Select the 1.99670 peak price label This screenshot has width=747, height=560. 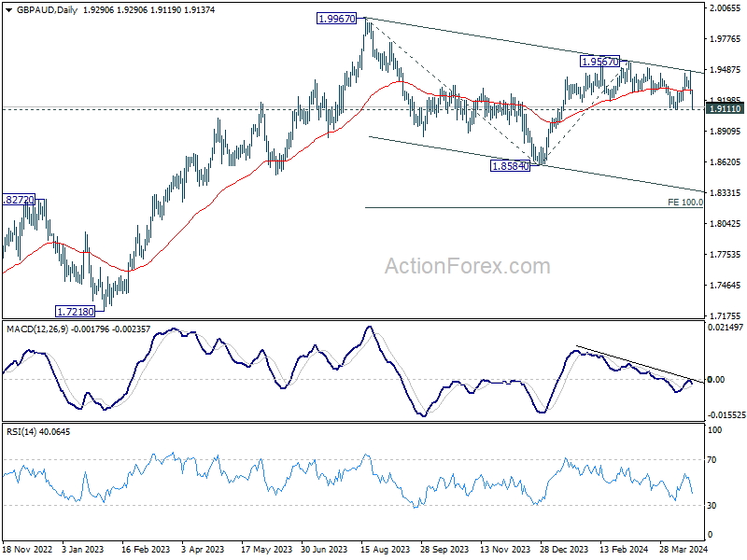coord(337,19)
